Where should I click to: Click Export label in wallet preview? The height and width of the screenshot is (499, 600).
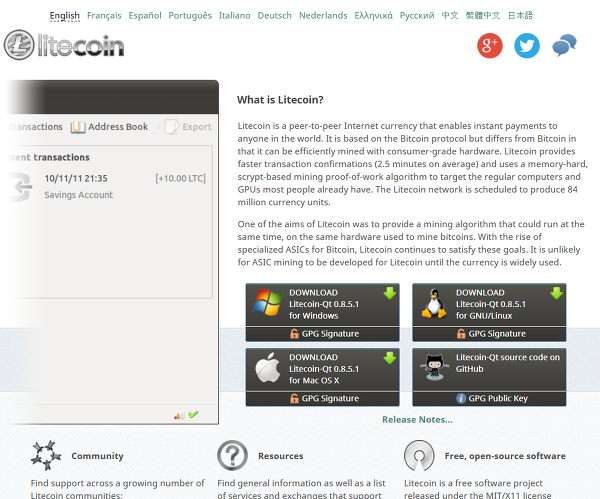197,127
